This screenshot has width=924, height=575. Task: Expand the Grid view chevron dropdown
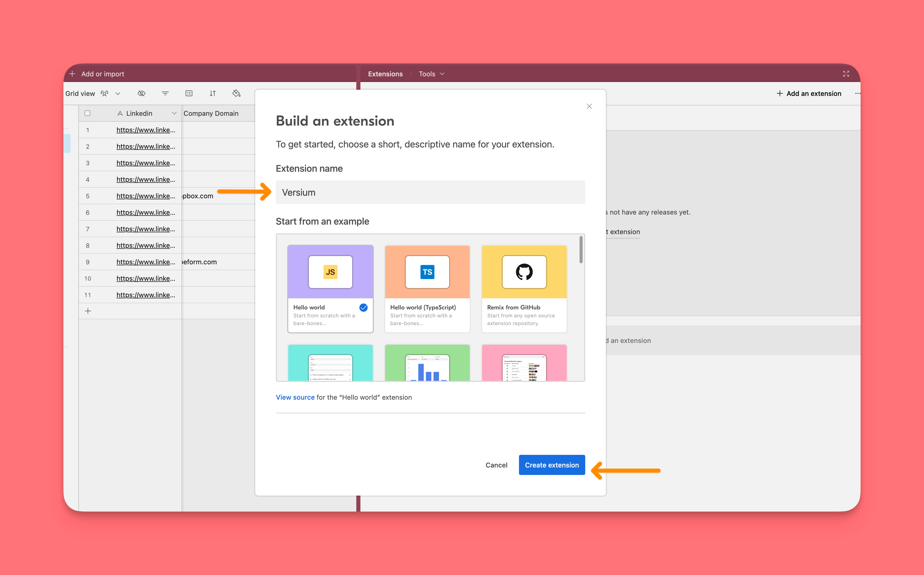coord(118,94)
